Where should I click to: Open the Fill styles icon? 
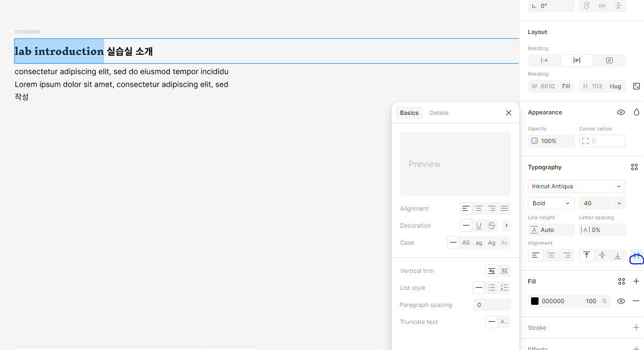[622, 281]
